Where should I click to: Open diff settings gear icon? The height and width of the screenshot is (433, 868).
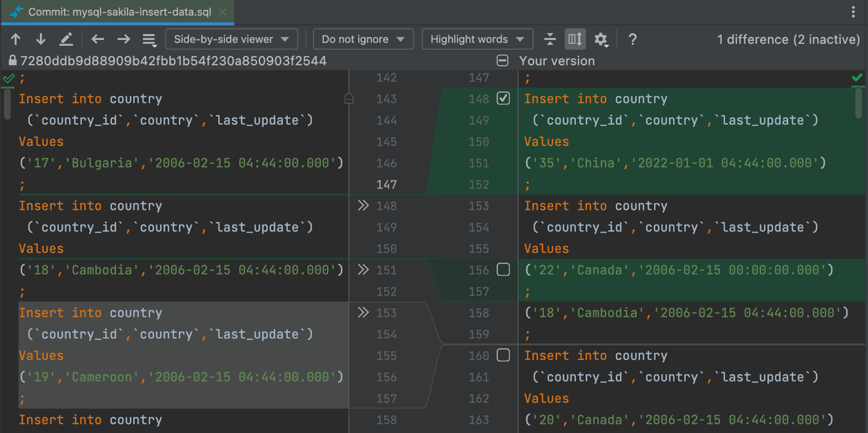601,39
